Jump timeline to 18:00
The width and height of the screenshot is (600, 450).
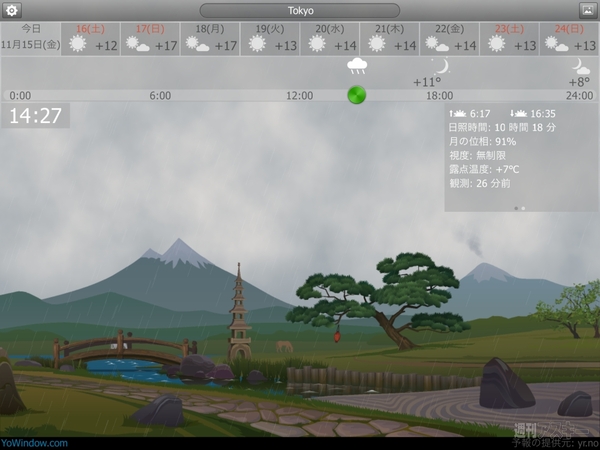[440, 96]
